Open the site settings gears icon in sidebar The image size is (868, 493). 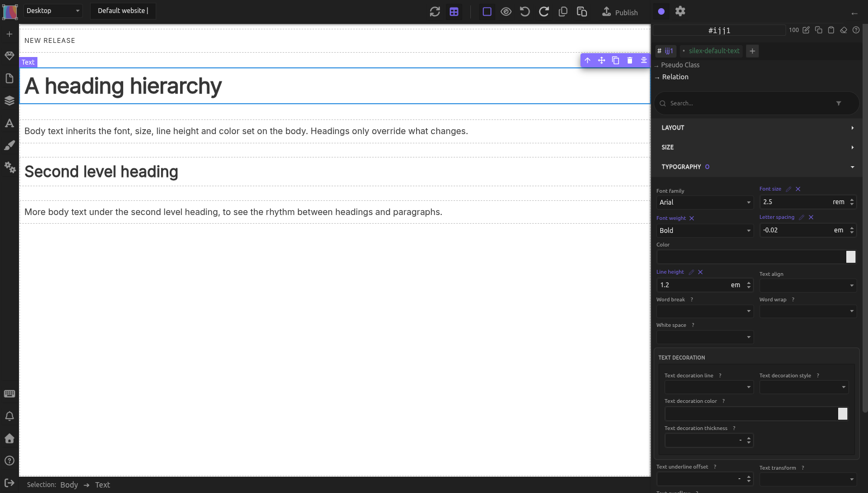(10, 167)
